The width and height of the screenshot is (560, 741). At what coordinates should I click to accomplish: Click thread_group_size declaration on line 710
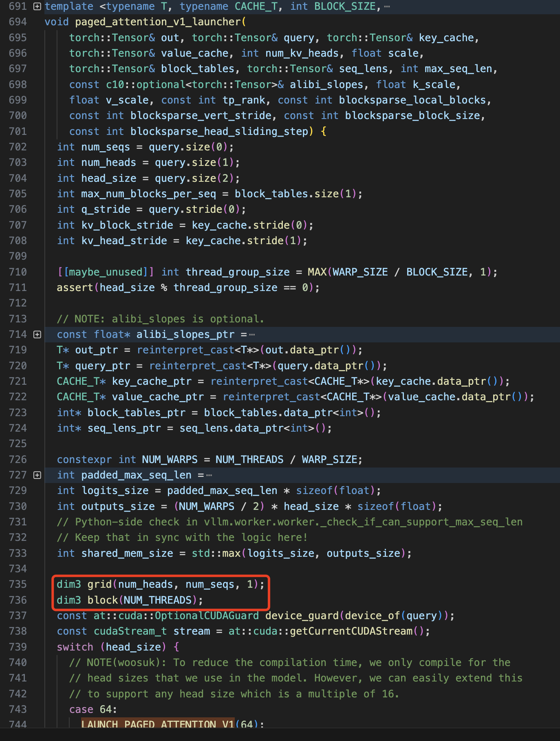[x=238, y=272]
